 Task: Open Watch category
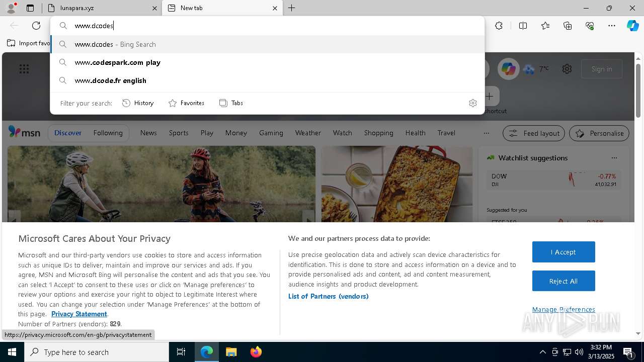point(343,133)
